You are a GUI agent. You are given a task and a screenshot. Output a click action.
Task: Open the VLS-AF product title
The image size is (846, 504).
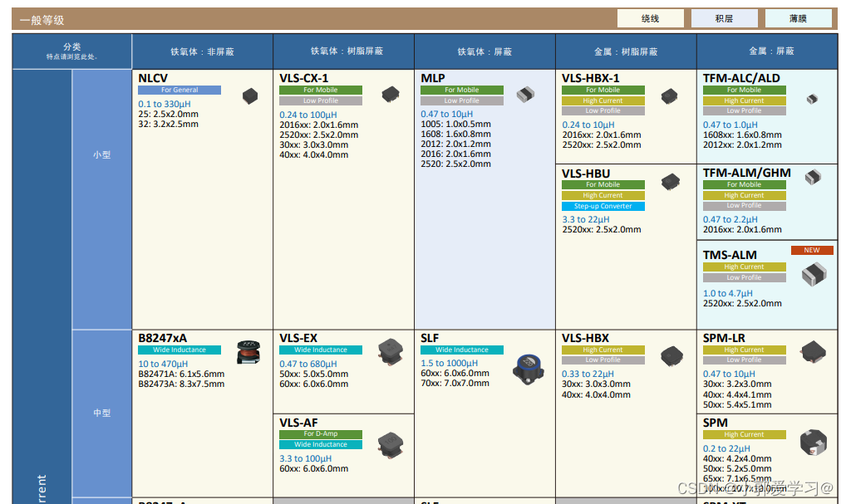298,423
